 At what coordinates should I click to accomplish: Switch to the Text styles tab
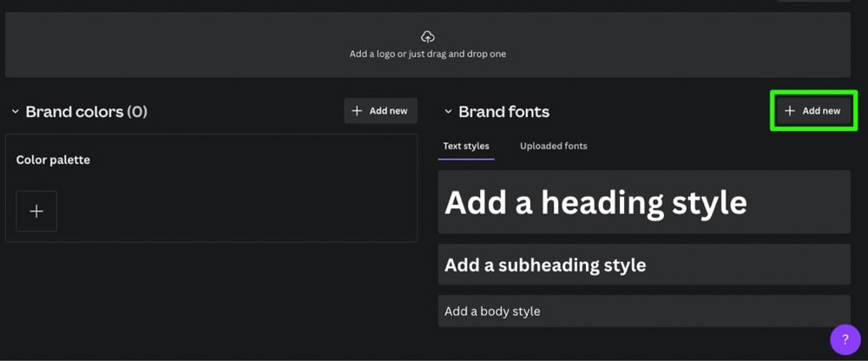pyautogui.click(x=466, y=146)
